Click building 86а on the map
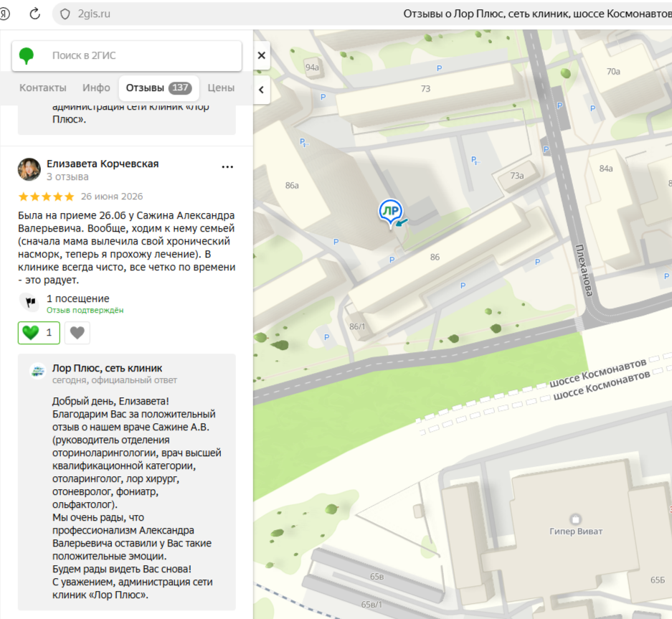This screenshot has height=619, width=672. click(x=292, y=186)
